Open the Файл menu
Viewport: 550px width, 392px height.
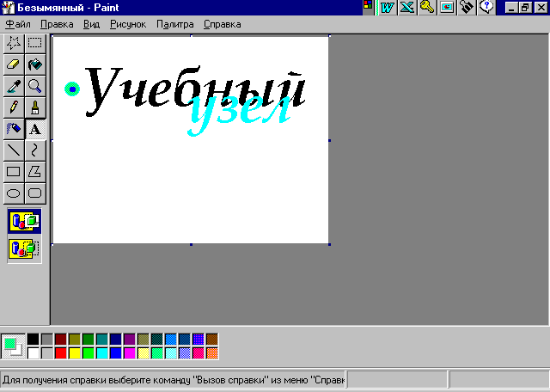point(18,24)
